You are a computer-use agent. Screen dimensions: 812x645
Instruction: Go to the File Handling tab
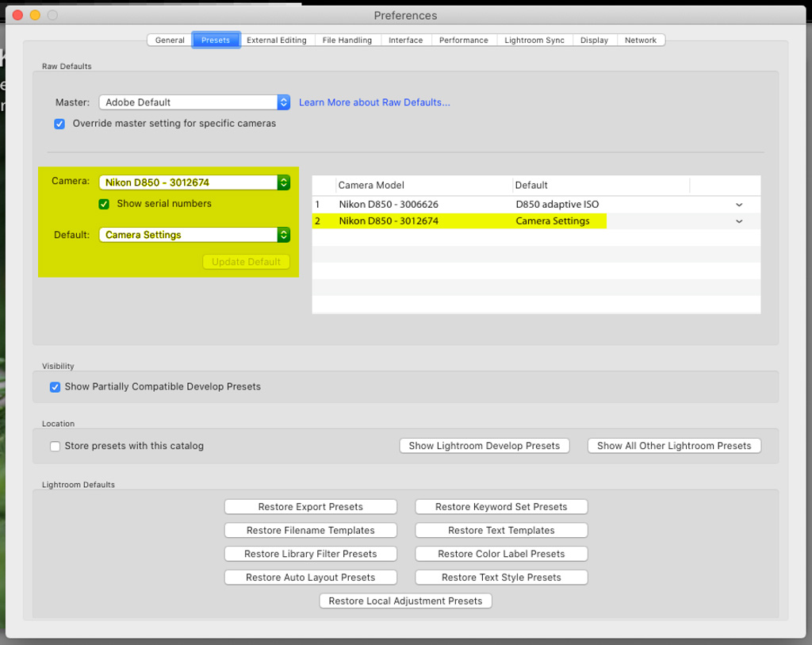(347, 40)
